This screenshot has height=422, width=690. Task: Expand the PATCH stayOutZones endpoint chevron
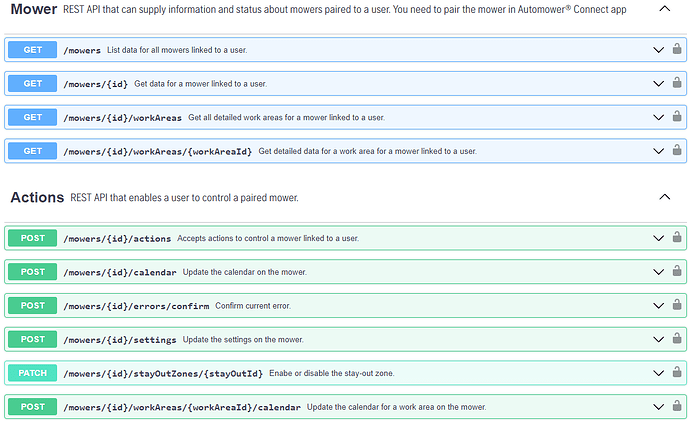pos(658,373)
